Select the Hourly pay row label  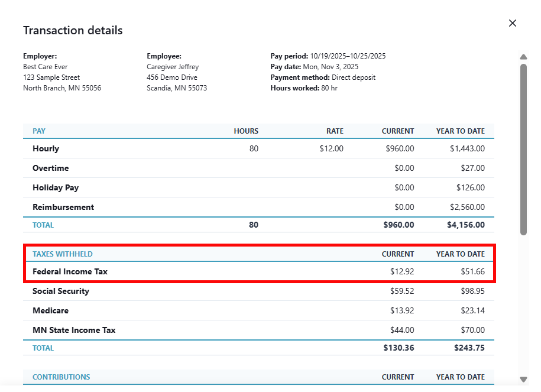(46, 148)
